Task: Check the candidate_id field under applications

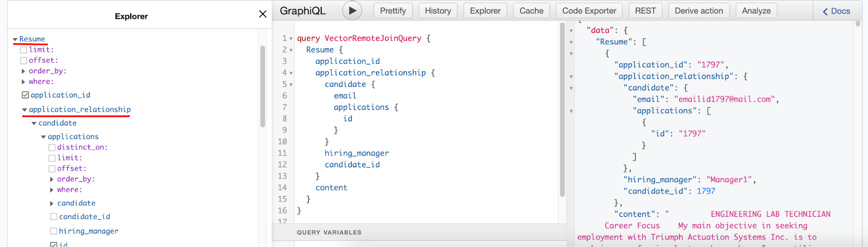Action: click(54, 217)
